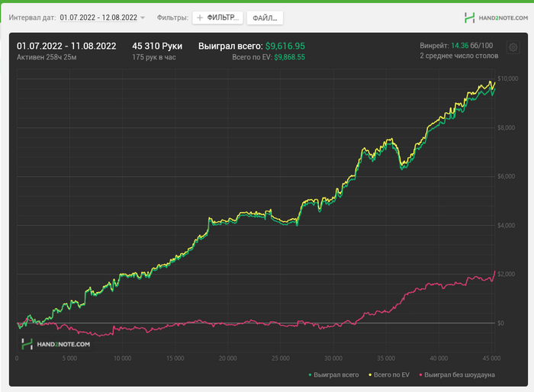Click the $2,000 y-axis label

506,274
